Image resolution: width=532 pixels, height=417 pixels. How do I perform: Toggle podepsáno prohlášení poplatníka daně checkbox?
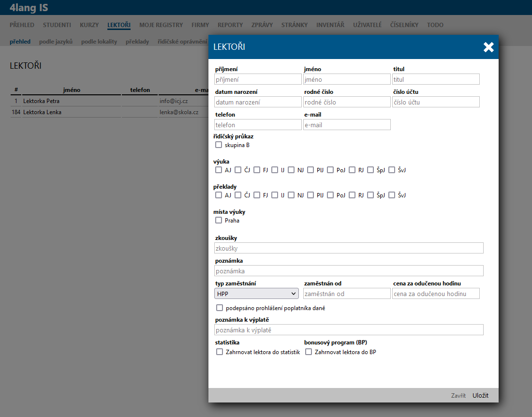tap(220, 308)
